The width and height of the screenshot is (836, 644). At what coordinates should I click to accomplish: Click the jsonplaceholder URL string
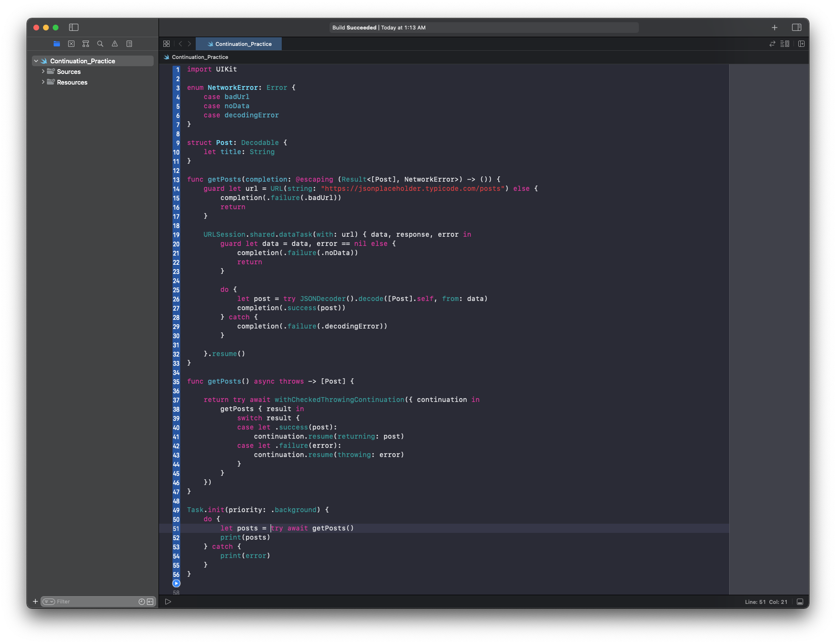413,188
